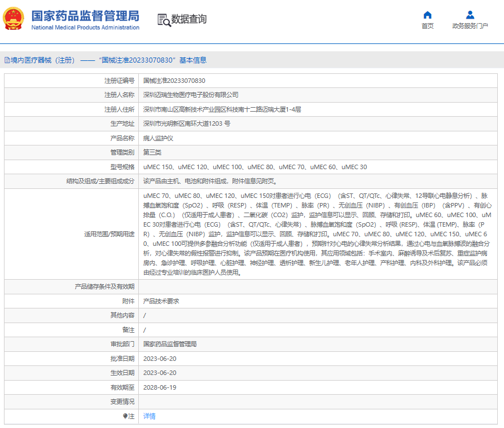Click the 其他内容 row label
504x428 pixels.
122,315
